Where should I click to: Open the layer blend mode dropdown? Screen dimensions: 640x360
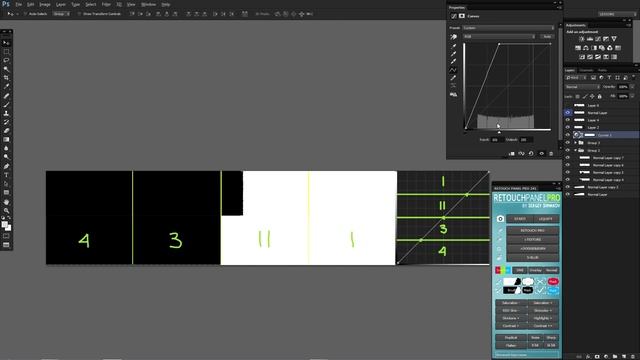(x=582, y=87)
